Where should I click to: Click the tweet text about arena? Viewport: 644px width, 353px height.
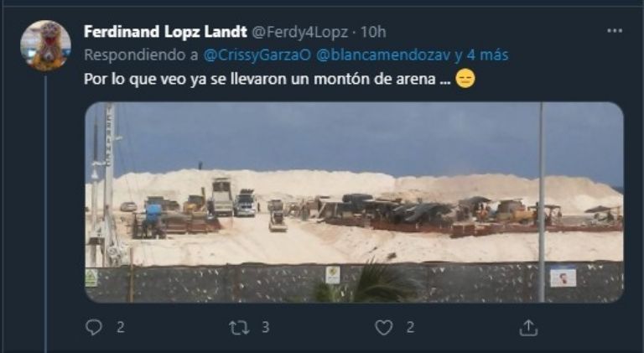tap(267, 79)
